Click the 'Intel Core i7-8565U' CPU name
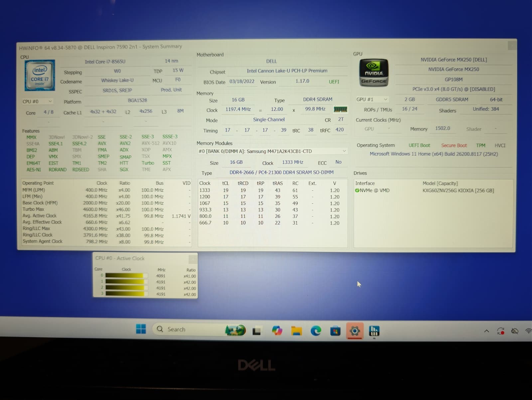The image size is (532, 400). [105, 62]
